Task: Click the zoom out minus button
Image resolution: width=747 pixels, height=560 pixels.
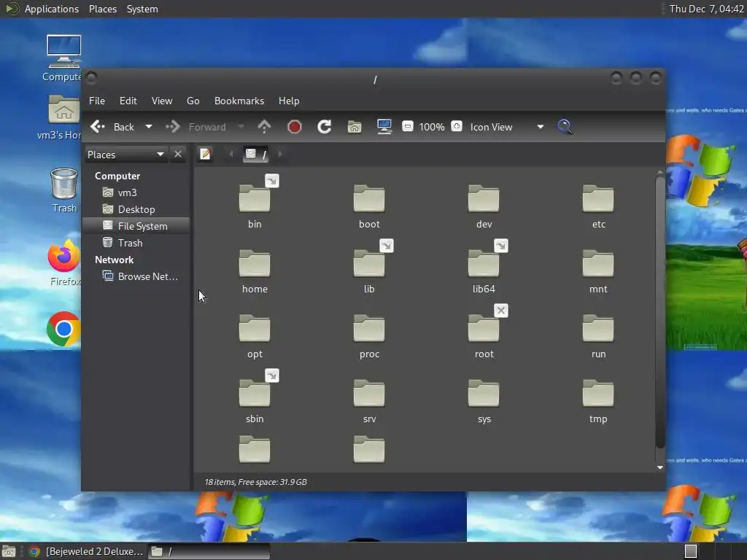Action: point(408,127)
